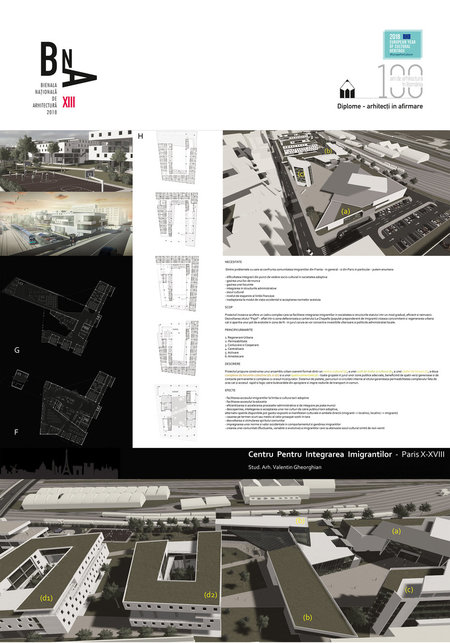
Task: Open the topmost floor plan under H
Action: [x=177, y=156]
